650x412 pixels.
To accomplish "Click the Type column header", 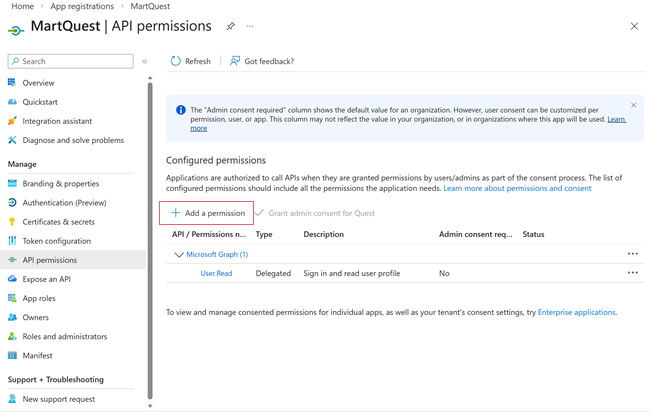I will (x=264, y=234).
